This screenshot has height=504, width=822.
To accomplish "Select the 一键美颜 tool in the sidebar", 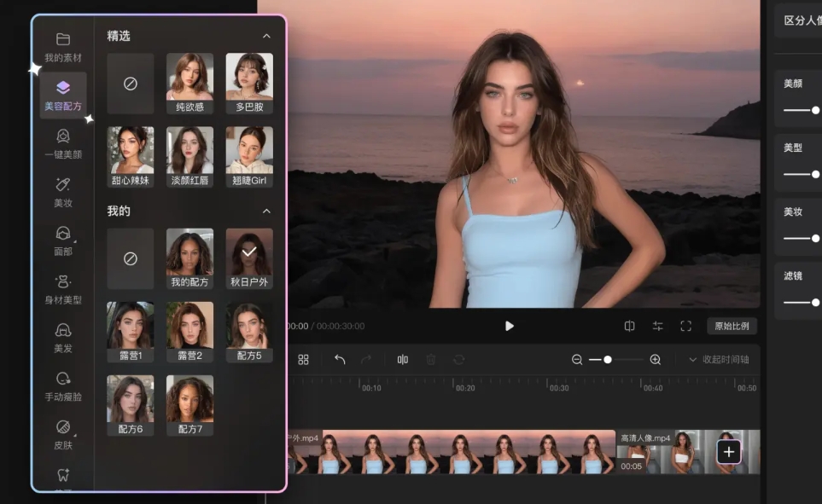I will point(61,143).
